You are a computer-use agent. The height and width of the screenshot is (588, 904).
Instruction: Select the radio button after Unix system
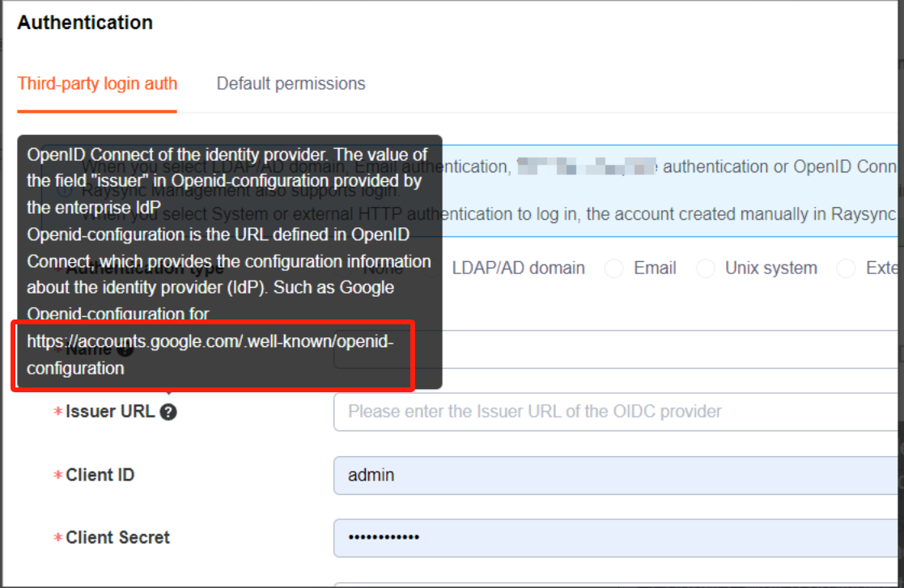click(x=846, y=269)
